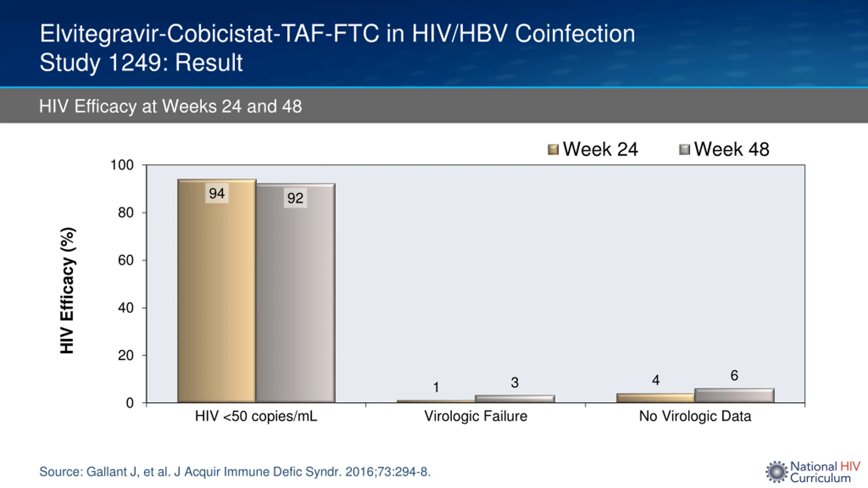Select the tan Week 24 bar valued 94
Viewport: 868px width, 488px height.
coord(217,291)
